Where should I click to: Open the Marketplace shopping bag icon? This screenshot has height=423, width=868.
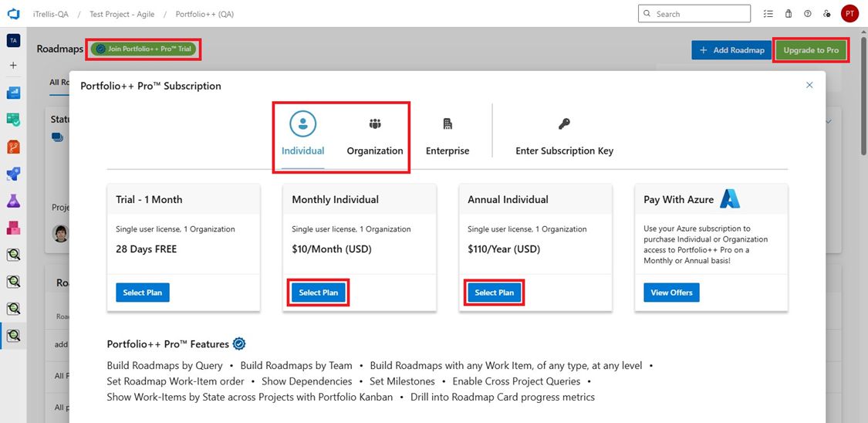[788, 14]
